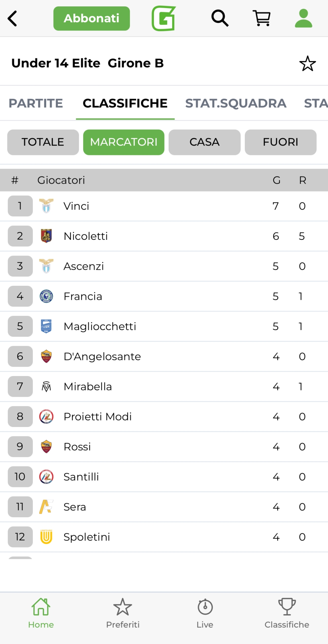The height and width of the screenshot is (644, 328).
Task: Switch to the PARTITE tab
Action: (36, 103)
